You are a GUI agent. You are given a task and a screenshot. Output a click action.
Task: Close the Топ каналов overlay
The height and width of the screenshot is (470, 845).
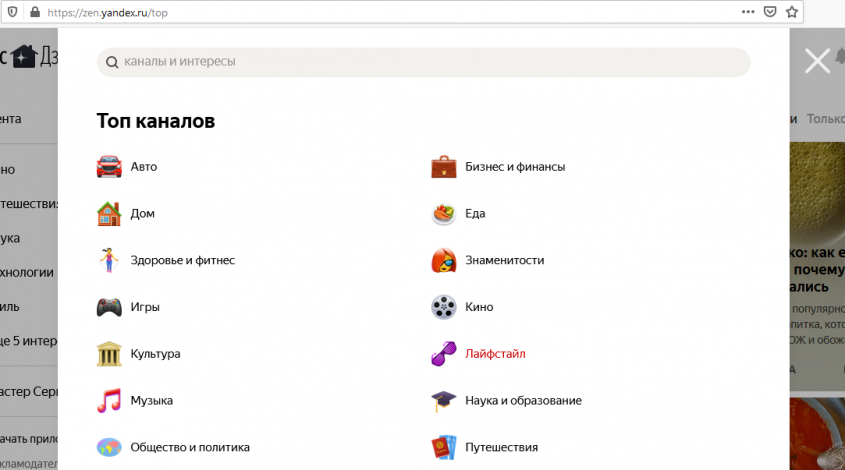(x=817, y=62)
